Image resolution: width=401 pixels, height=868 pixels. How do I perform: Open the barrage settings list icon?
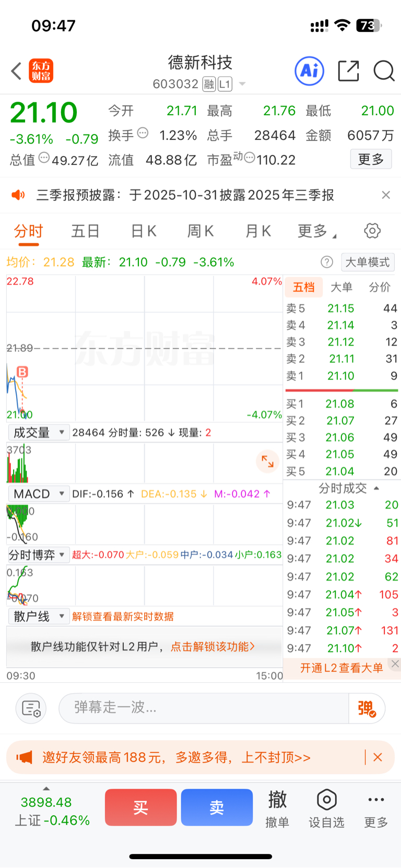pyautogui.click(x=31, y=709)
